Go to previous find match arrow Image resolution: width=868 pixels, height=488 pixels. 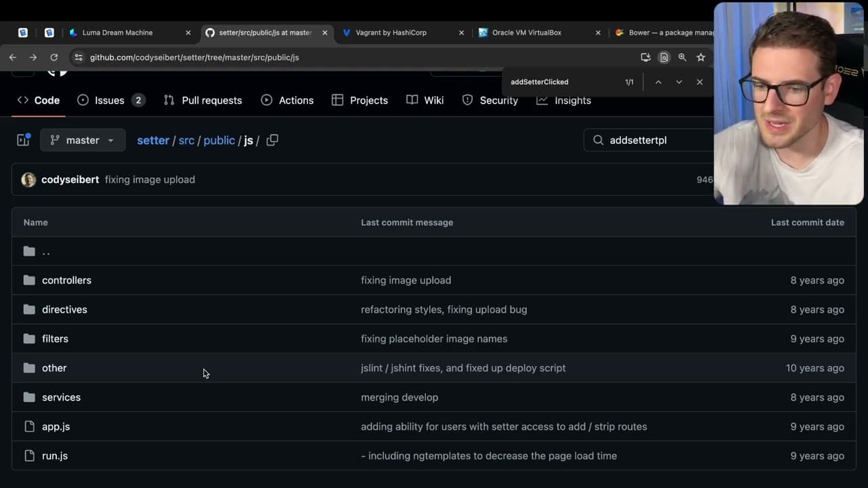pos(658,82)
